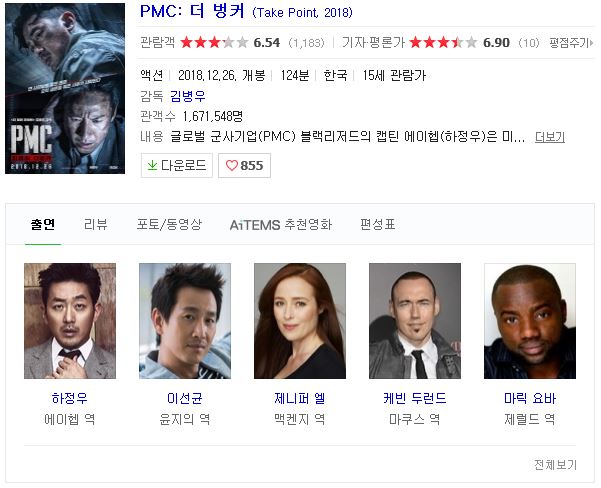Open 이선균 actor photo

pyautogui.click(x=185, y=321)
